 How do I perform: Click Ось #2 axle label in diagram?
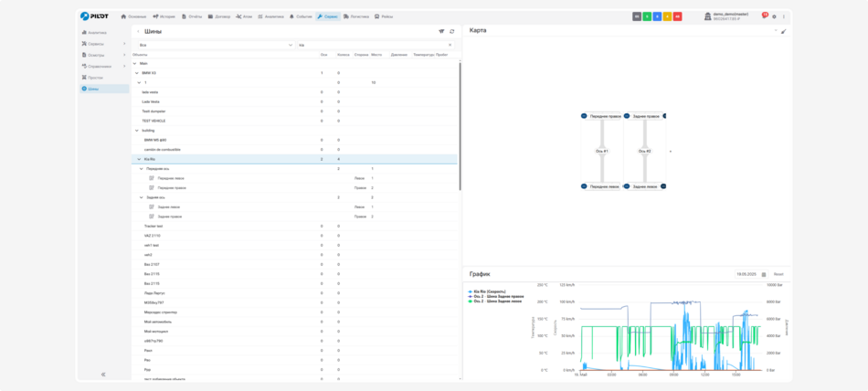point(645,152)
